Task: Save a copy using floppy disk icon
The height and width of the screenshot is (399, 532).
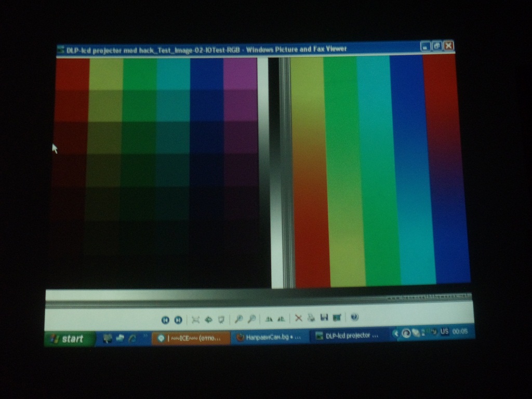Action: (324, 318)
